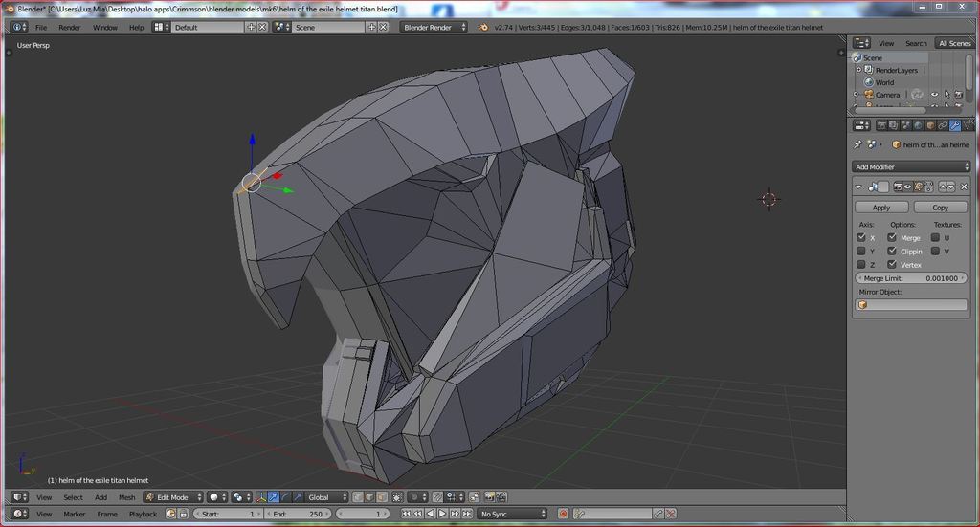Open the Modifiers properties tab (wrench icon)
The width and height of the screenshot is (980, 527).
tap(954, 125)
